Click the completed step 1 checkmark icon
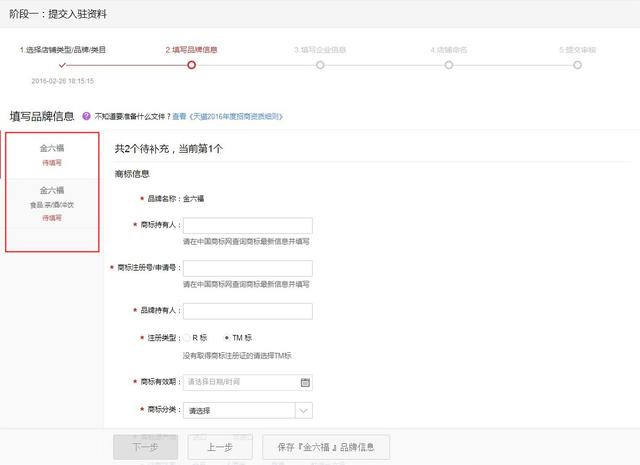 pyautogui.click(x=62, y=65)
